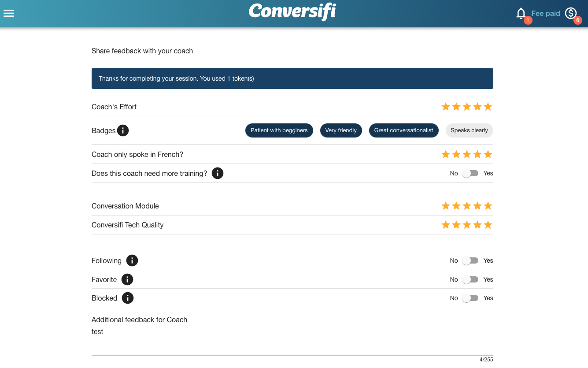Select the 'Patient with begginers' badge

tap(279, 130)
